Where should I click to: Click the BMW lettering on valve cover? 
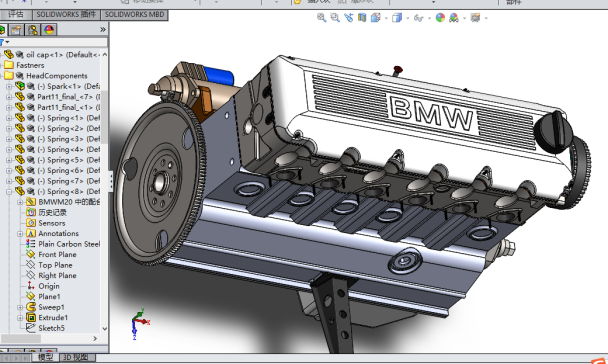[432, 114]
